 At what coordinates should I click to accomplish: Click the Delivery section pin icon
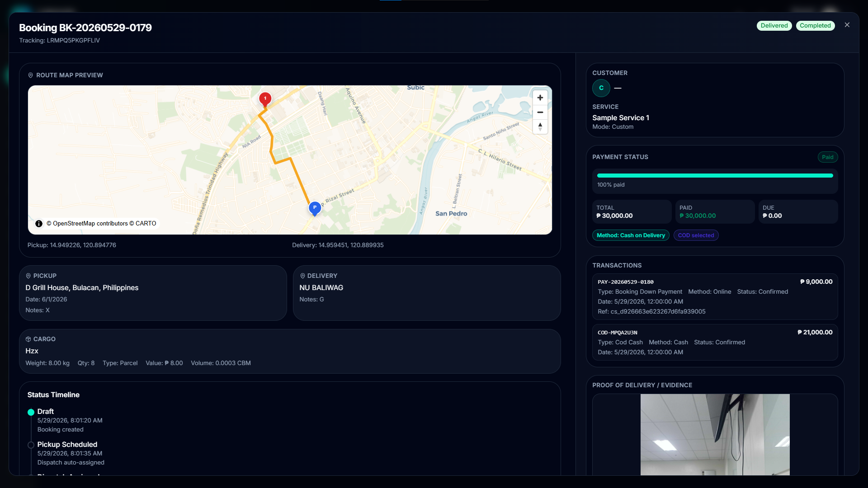coord(302,276)
